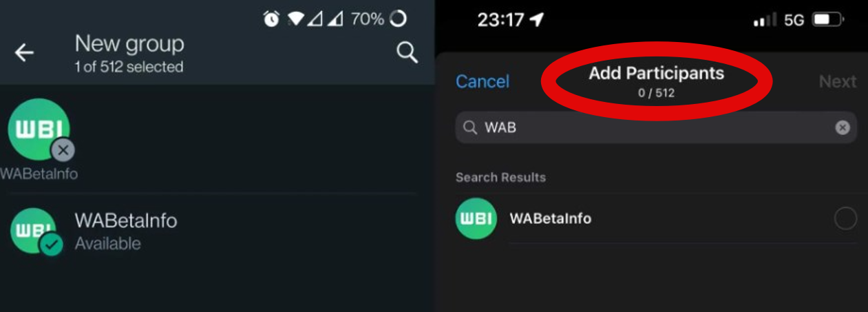Tap the selected WABetaInfo chip avatar
This screenshot has width=868, height=312.
(x=39, y=130)
